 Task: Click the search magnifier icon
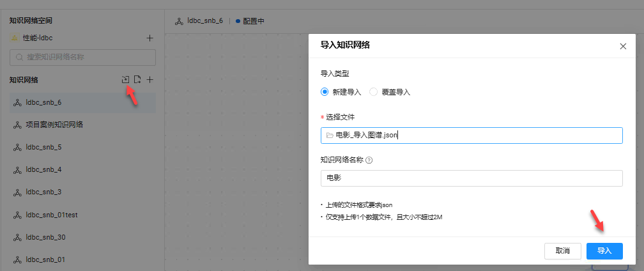coord(19,58)
